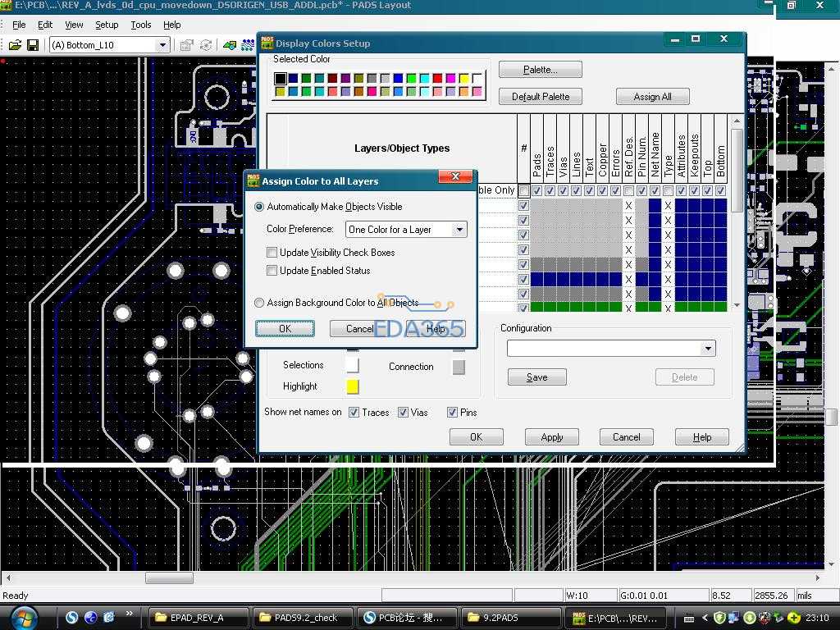This screenshot has height=630, width=840.
Task: Uncheck Vias under Show net names
Action: tap(403, 413)
